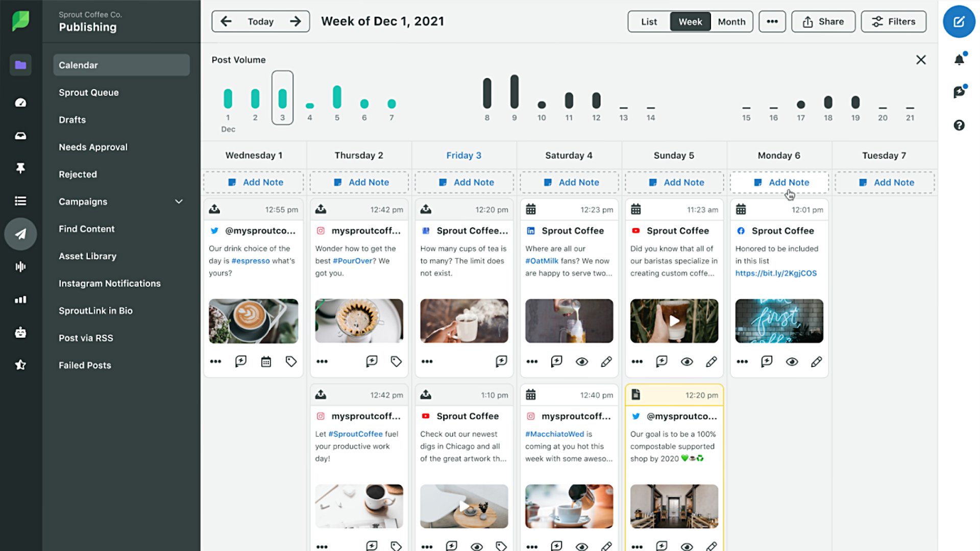Switch to Month view
This screenshot has height=551, width=980.
[731, 21]
